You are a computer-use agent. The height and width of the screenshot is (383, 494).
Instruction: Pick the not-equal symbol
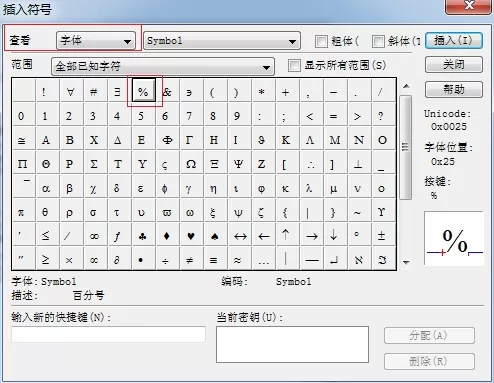[x=191, y=259]
